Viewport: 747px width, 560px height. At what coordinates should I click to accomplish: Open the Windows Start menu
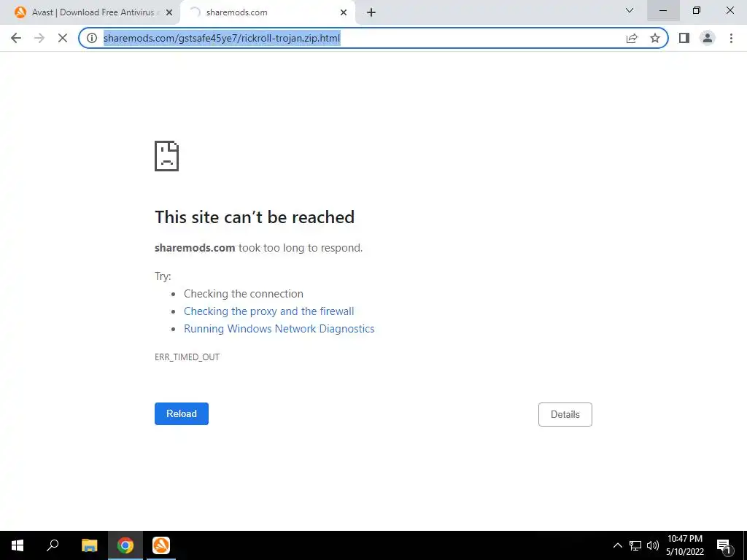pos(18,545)
